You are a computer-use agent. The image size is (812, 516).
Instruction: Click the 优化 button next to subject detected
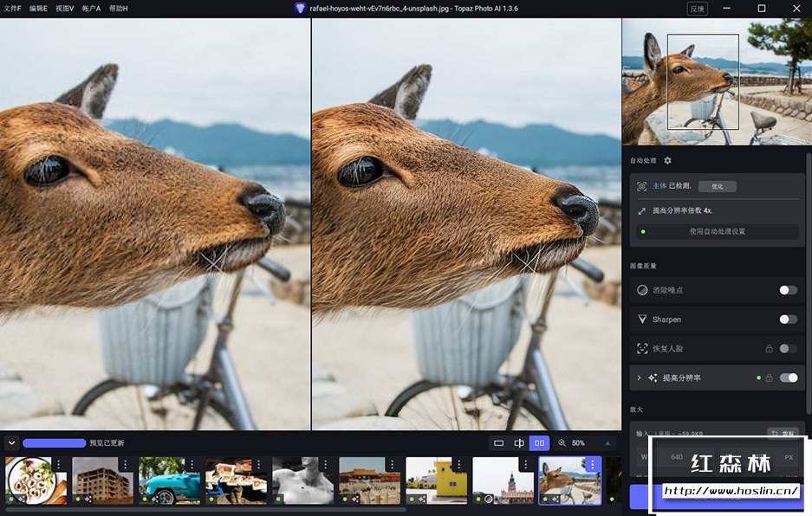point(717,186)
